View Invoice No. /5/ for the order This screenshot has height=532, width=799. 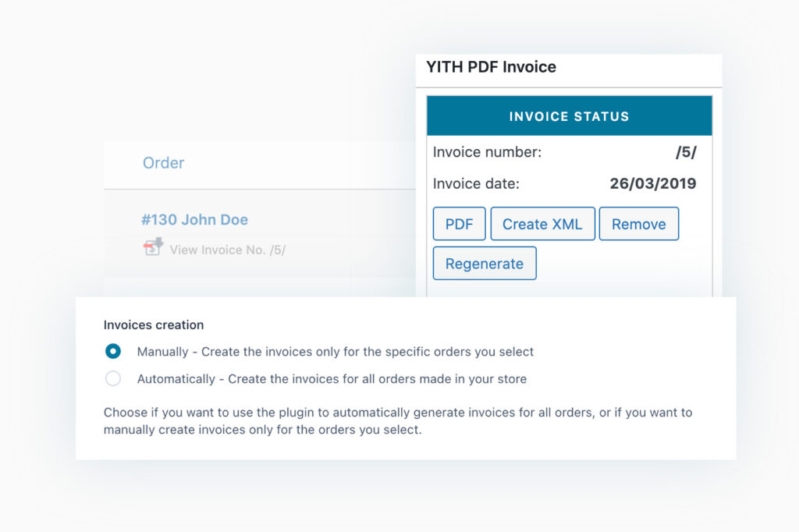[225, 250]
